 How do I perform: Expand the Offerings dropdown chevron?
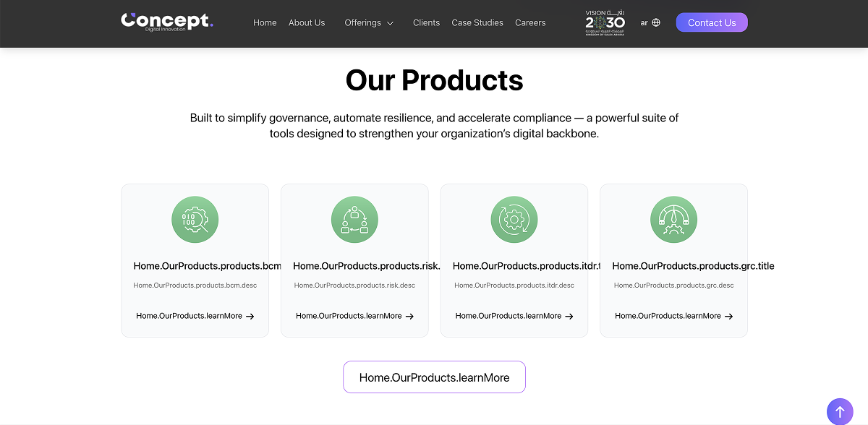pos(391,23)
